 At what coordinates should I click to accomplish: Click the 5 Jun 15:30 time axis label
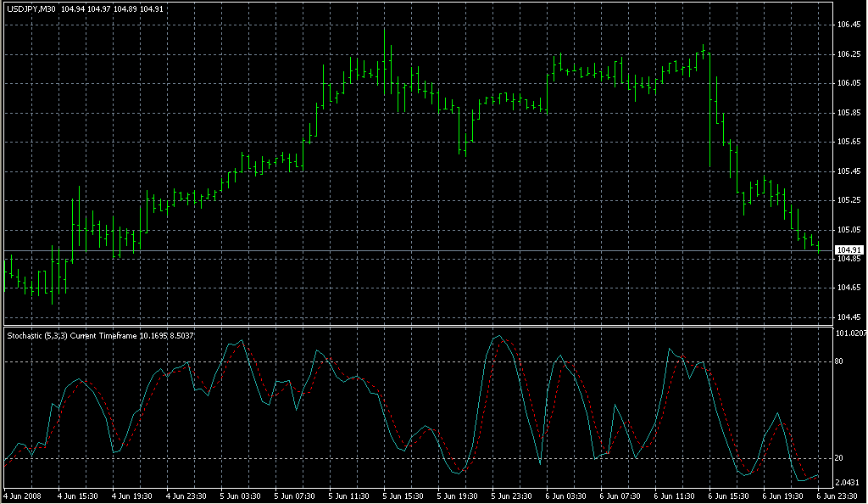(405, 496)
